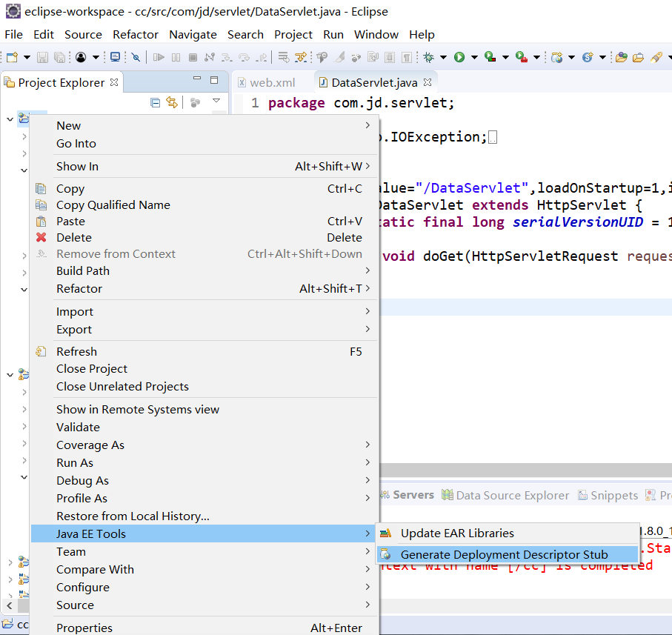The image size is (672, 635).
Task: Close the DataServlet.java editor tab
Action: (428, 82)
